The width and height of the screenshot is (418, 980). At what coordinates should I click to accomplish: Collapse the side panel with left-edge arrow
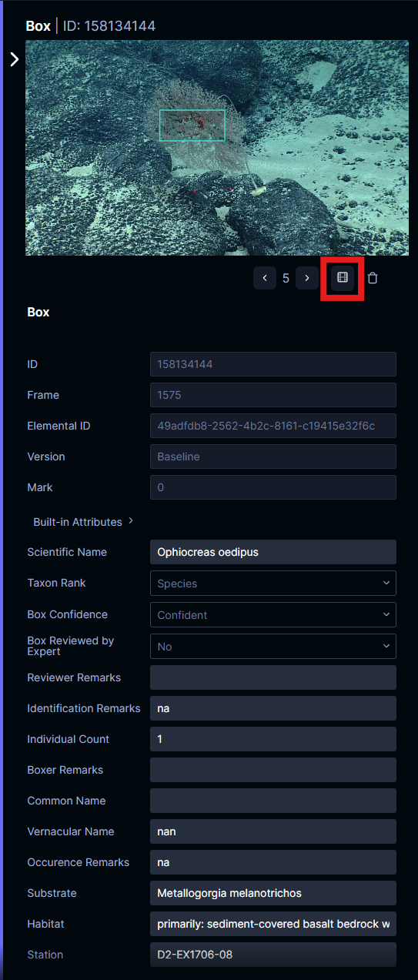14,59
